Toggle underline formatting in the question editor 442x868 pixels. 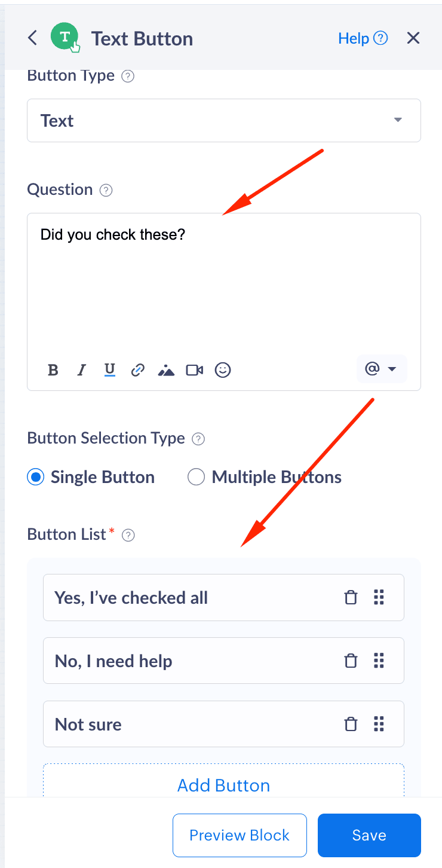click(x=109, y=370)
